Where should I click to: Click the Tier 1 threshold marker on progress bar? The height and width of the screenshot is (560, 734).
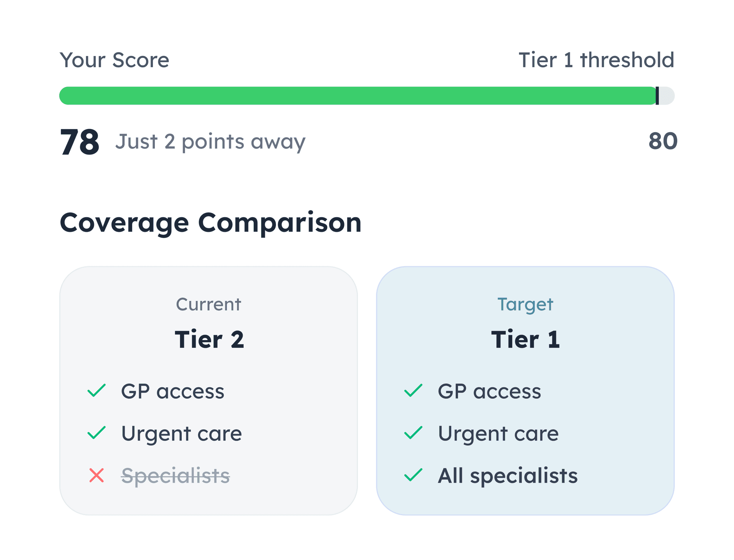[657, 96]
